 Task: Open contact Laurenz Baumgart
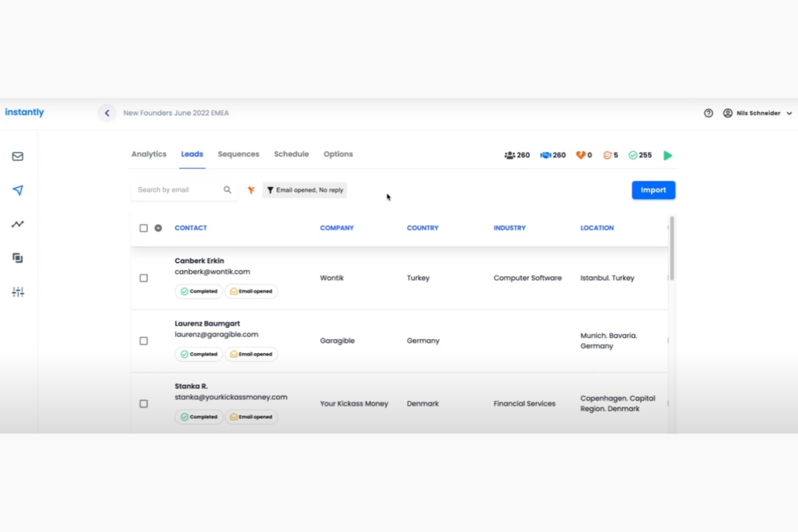[208, 323]
